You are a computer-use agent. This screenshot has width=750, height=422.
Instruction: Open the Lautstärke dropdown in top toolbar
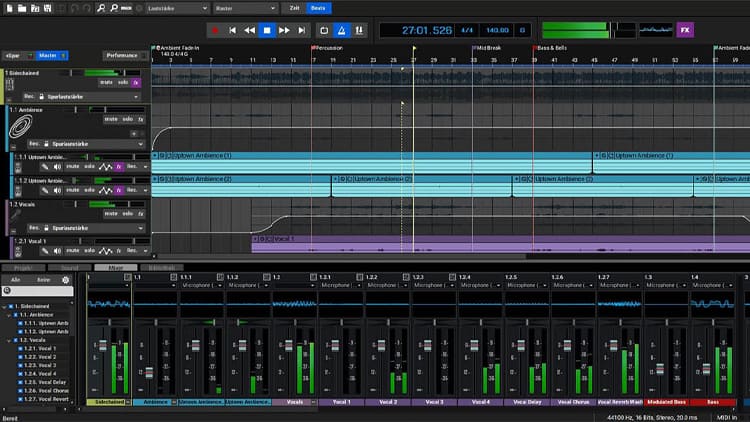[x=176, y=8]
